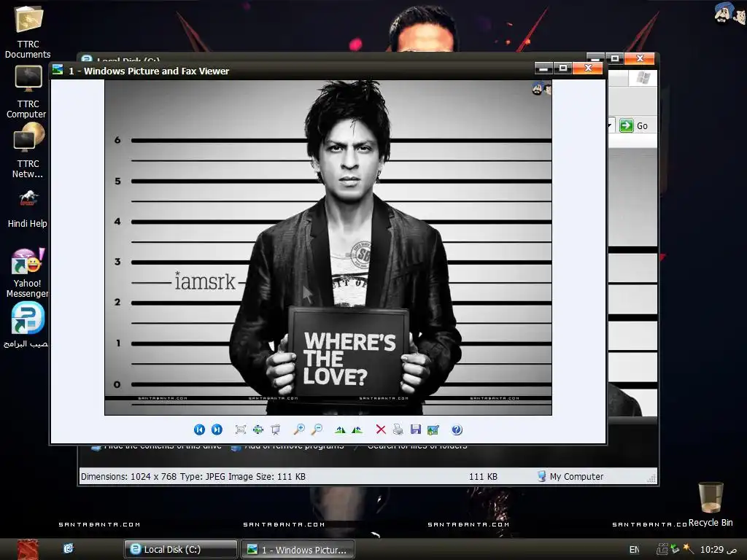Select the Best Fit view icon
747x560 pixels.
coord(241,429)
